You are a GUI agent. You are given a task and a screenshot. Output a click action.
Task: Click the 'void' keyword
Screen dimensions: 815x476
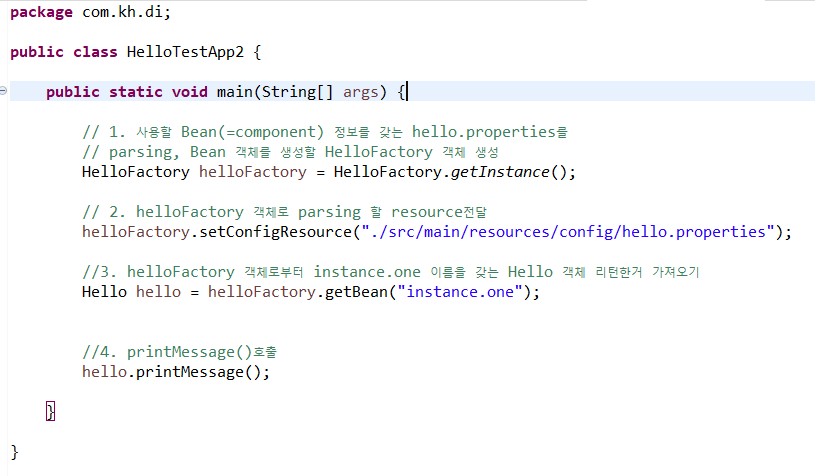pyautogui.click(x=190, y=92)
